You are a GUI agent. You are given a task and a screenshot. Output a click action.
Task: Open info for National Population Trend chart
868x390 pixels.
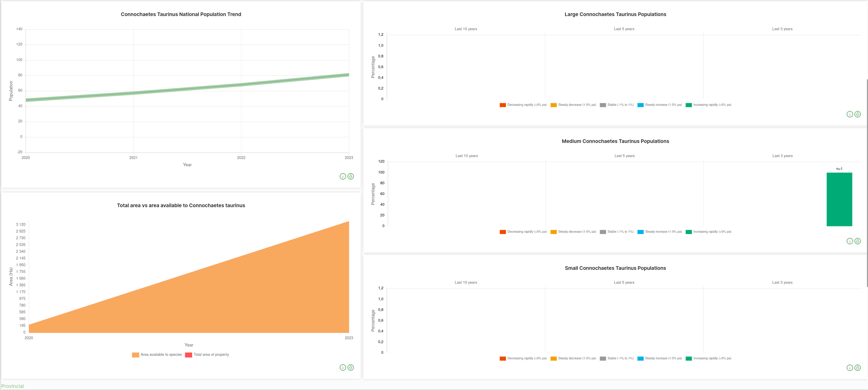click(x=343, y=176)
